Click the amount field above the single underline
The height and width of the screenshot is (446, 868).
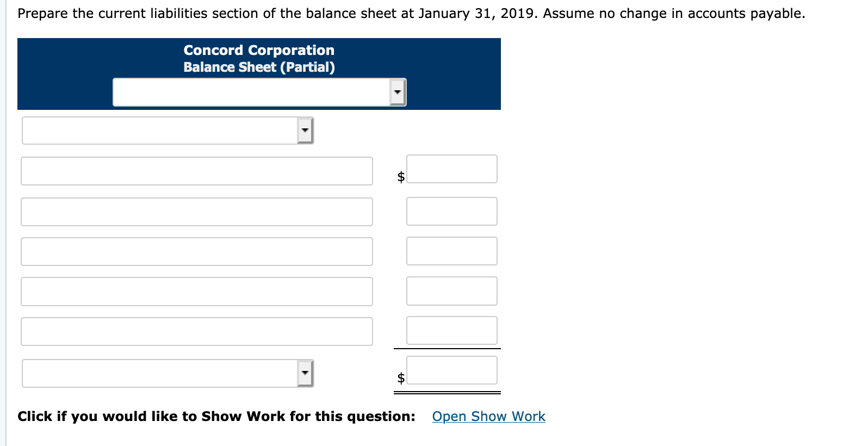(x=451, y=330)
